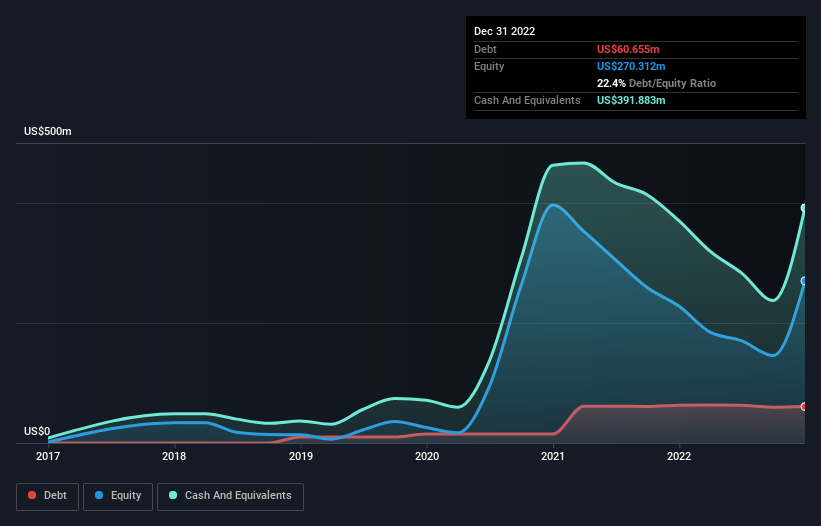Select the blue Equity endpoint marker
This screenshot has height=526, width=821.
coord(804,281)
